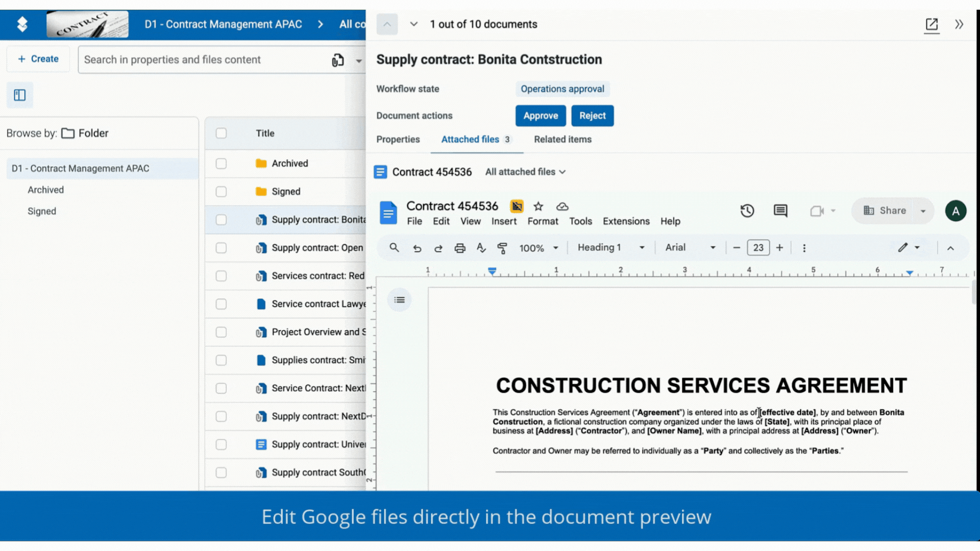Open more toolbar options three dots
Viewport: 980px width, 551px height.
(x=804, y=248)
